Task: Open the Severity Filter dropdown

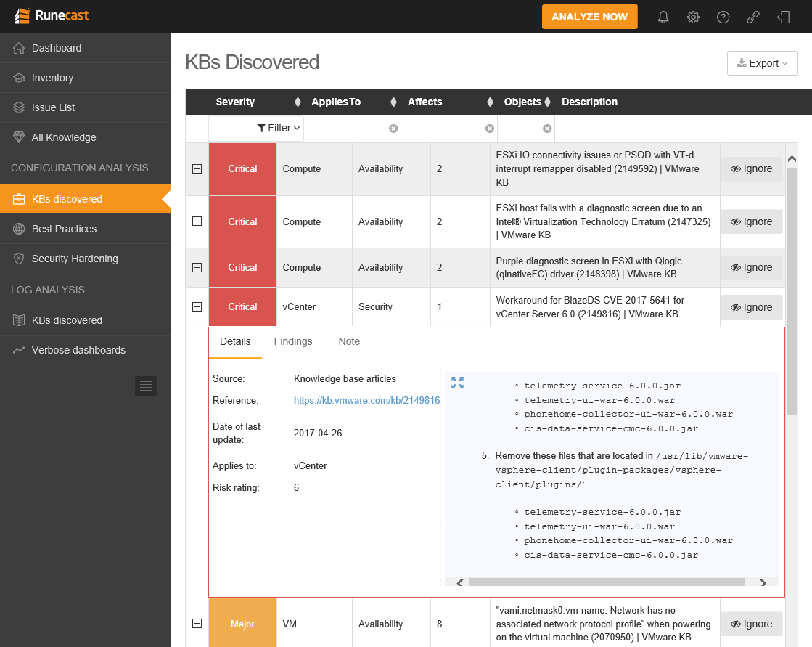Action: (x=279, y=128)
